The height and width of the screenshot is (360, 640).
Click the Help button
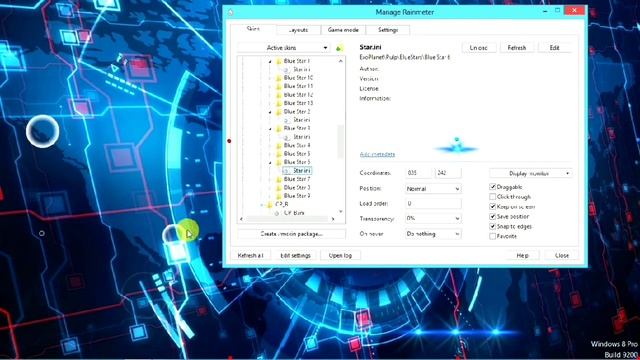pos(522,256)
